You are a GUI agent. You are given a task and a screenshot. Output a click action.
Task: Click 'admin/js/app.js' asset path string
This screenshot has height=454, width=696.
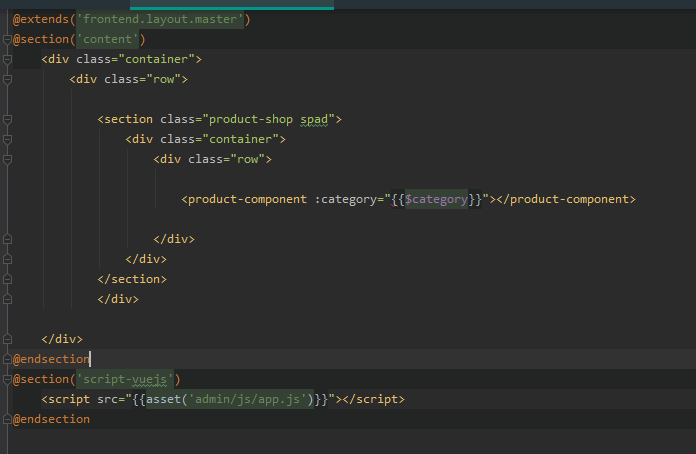[247, 399]
